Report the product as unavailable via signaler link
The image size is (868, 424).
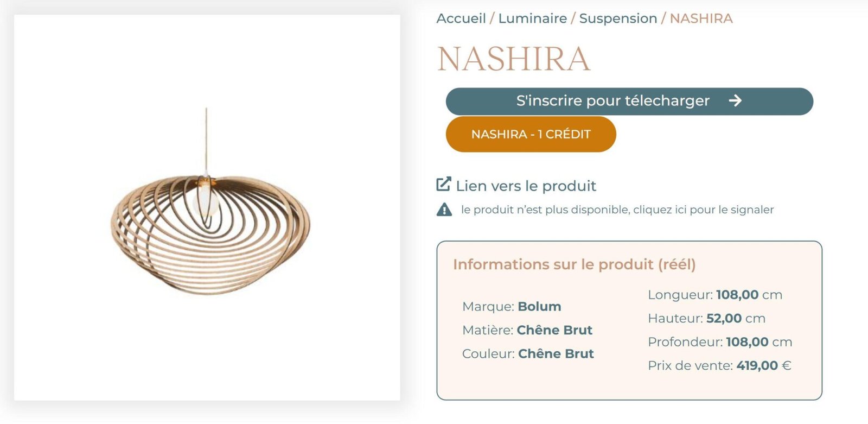(x=617, y=210)
